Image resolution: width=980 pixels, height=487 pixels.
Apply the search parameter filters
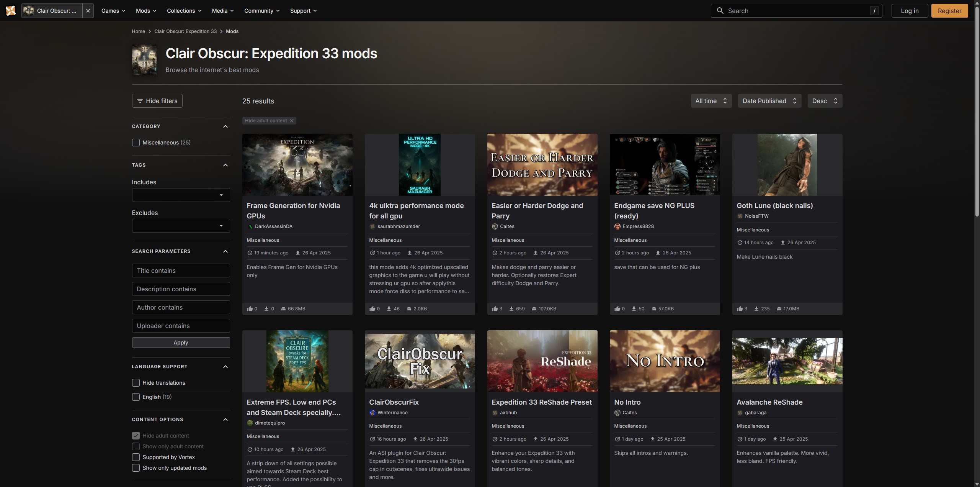point(181,342)
